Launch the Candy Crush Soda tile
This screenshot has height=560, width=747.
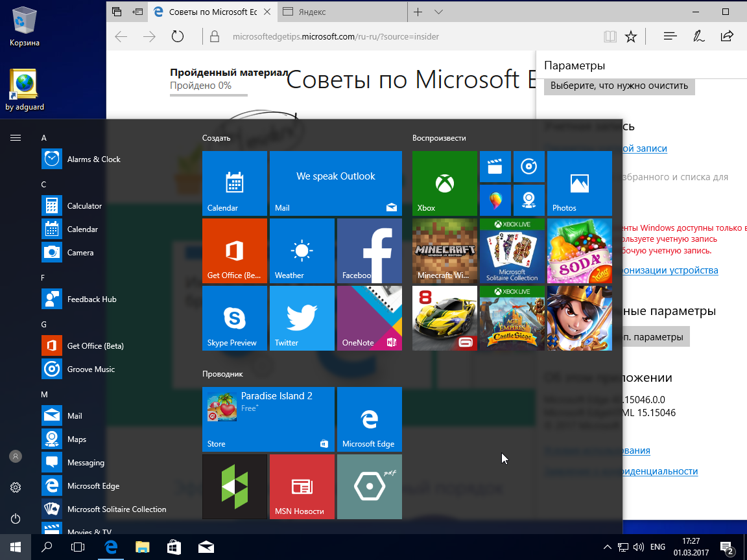(579, 251)
